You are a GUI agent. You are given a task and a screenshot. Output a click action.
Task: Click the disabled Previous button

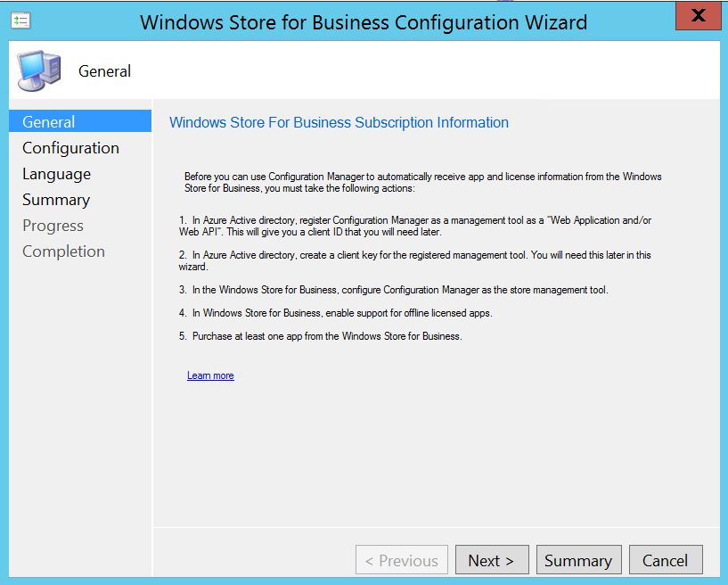tap(402, 560)
